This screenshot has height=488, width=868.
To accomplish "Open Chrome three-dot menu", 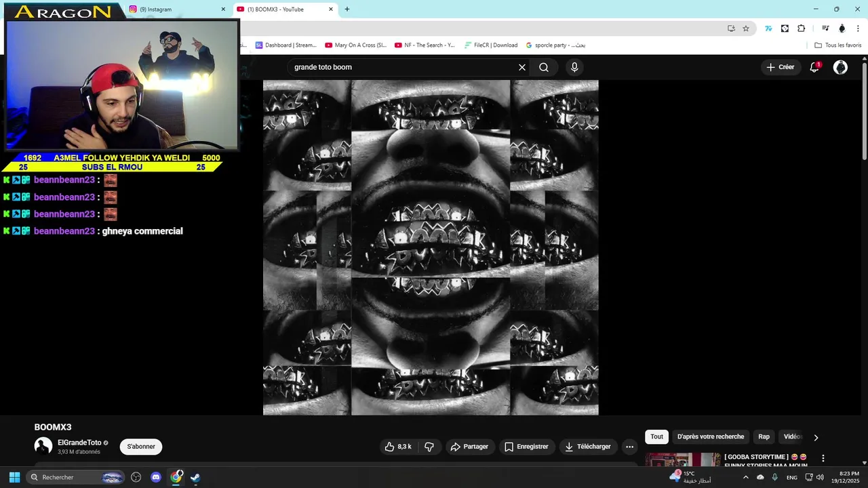I will click(858, 28).
